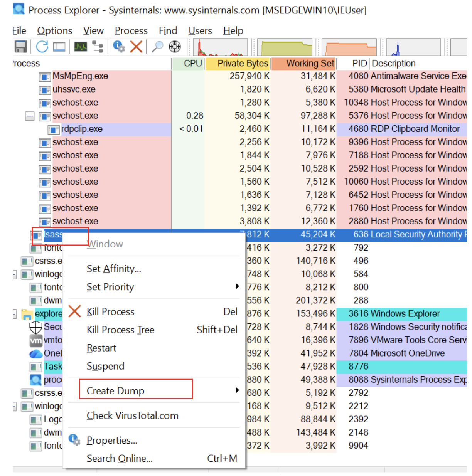Expand the Create Dump submenu arrow
This screenshot has width=472, height=476.
pyautogui.click(x=237, y=390)
